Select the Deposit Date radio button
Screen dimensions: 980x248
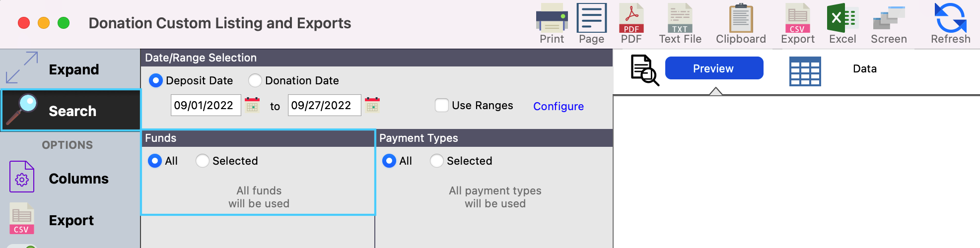pyautogui.click(x=156, y=80)
